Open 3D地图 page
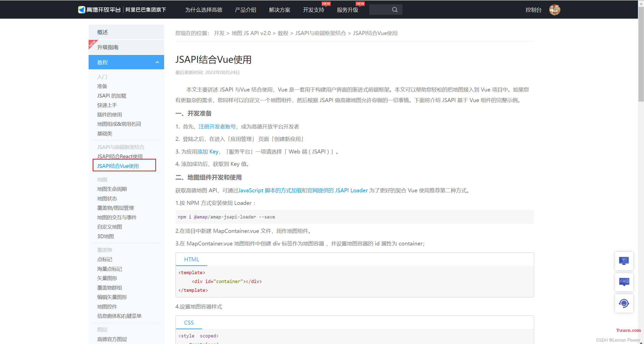 (x=105, y=236)
